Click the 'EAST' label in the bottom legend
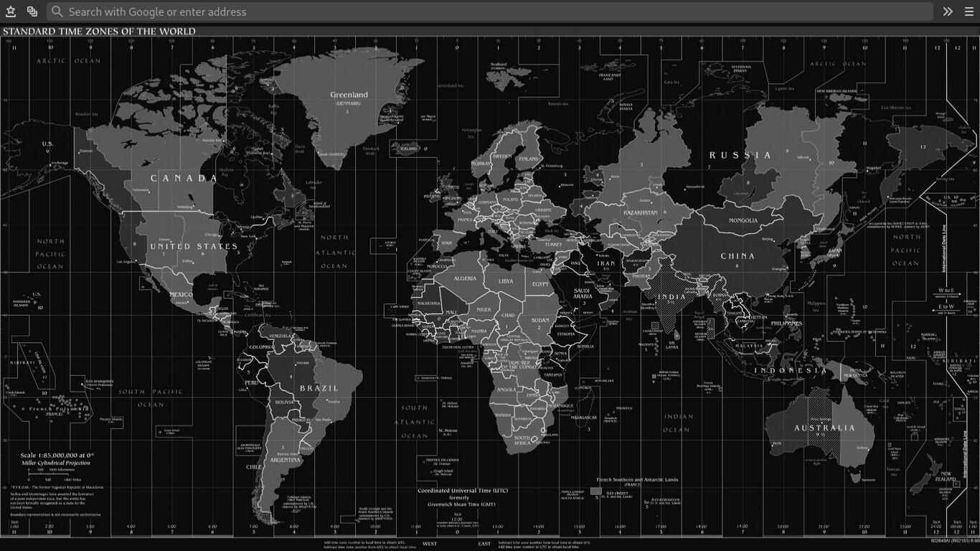Viewport: 980px width, 551px height. (x=485, y=544)
